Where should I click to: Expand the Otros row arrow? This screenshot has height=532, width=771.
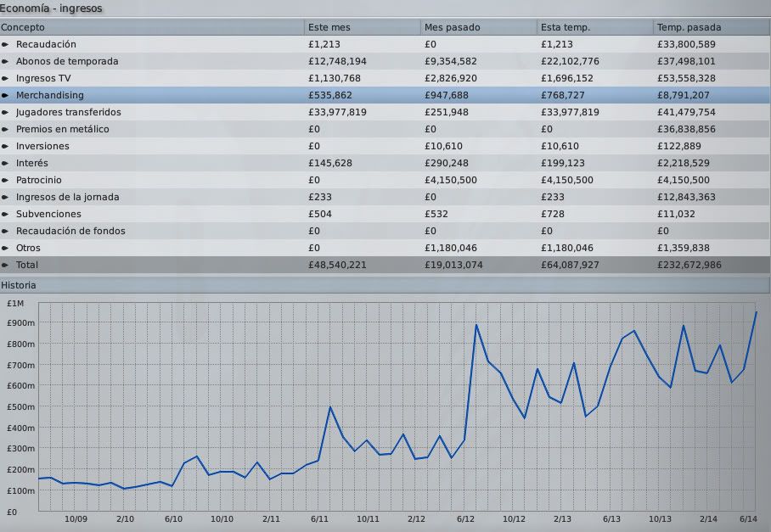(x=5, y=248)
